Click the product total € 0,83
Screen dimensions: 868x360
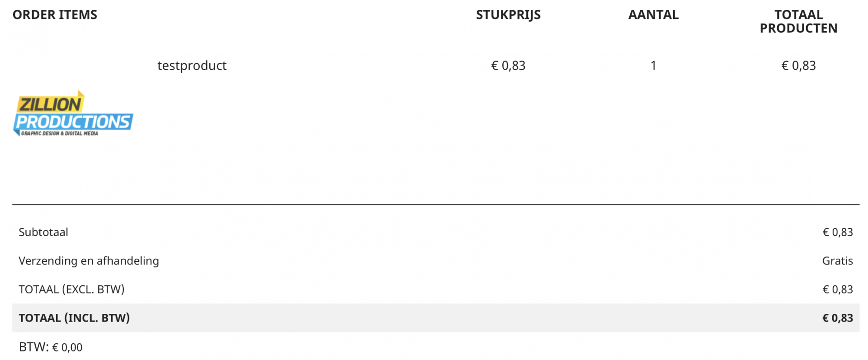point(798,66)
